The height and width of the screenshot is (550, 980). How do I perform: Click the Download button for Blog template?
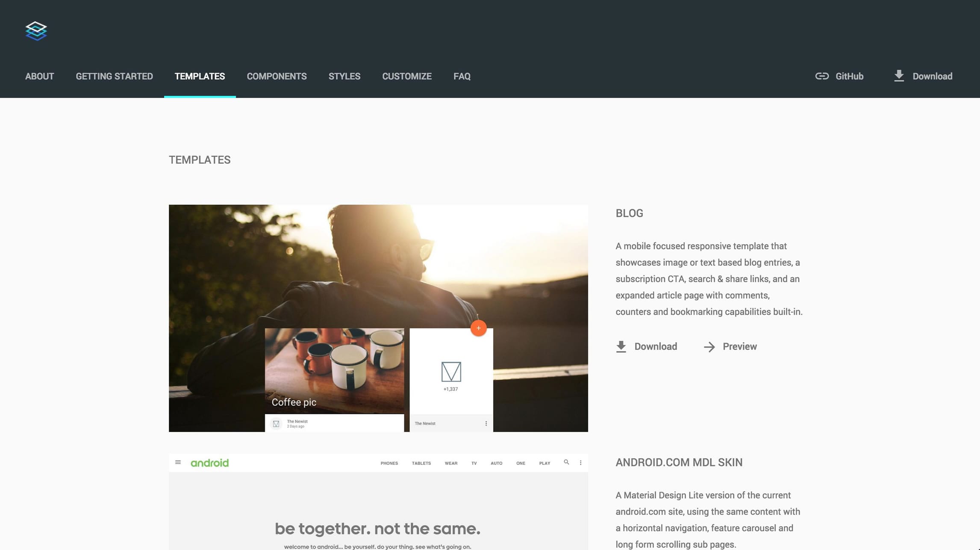(x=646, y=346)
